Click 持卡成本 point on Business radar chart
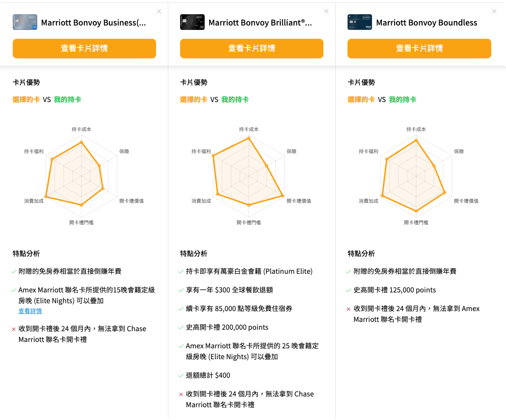506x420 pixels. point(81,142)
